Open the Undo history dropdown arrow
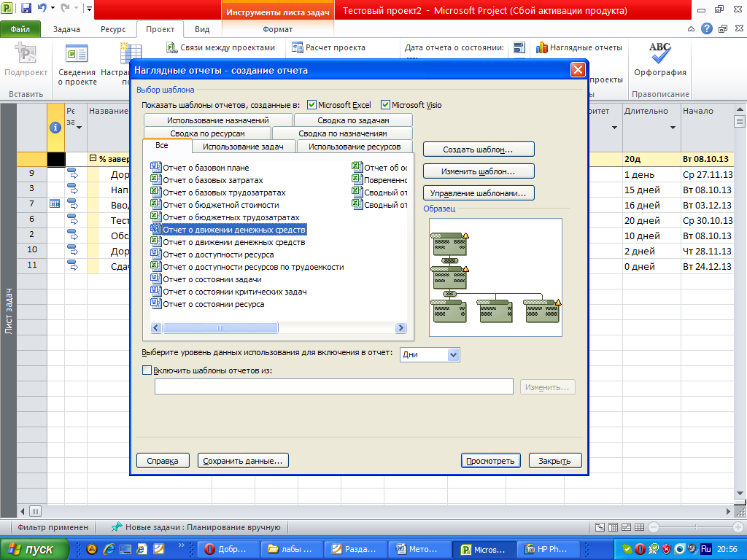The height and width of the screenshot is (560, 747). 53,8
